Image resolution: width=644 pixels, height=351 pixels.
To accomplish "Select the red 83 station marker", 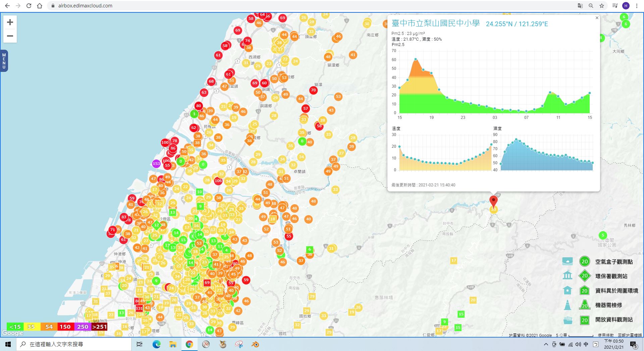I will tap(124, 217).
